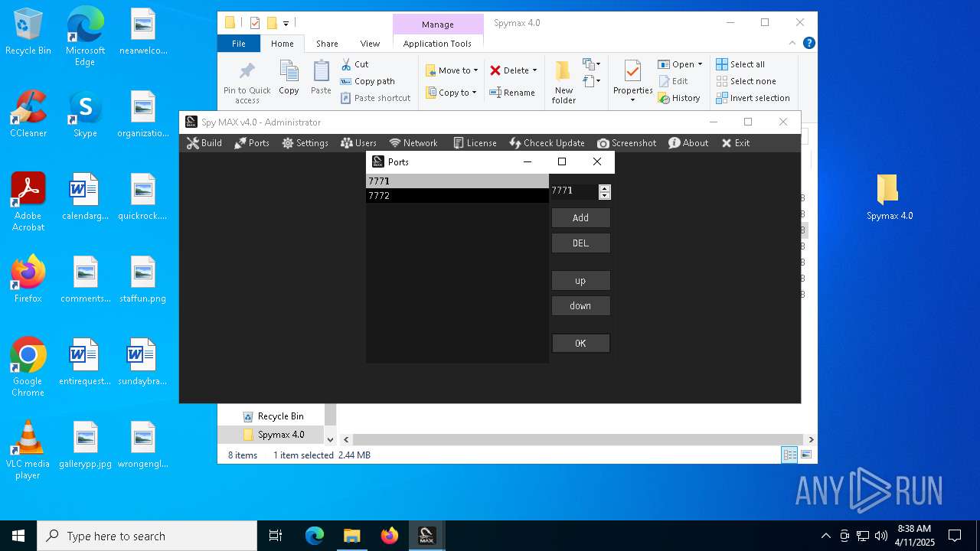
Task: Click Select none in Explorer ribbon
Action: (746, 81)
